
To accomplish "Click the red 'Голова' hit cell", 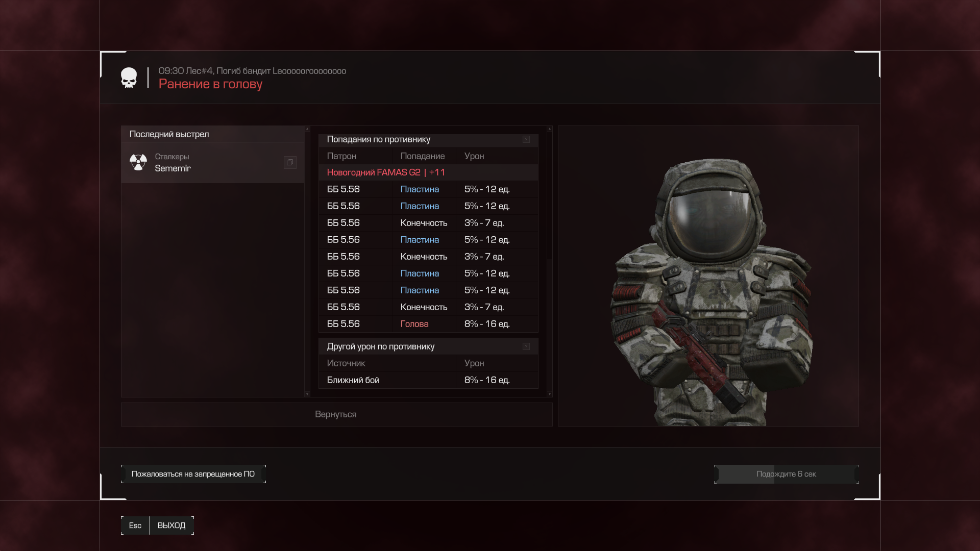I will tap(414, 324).
